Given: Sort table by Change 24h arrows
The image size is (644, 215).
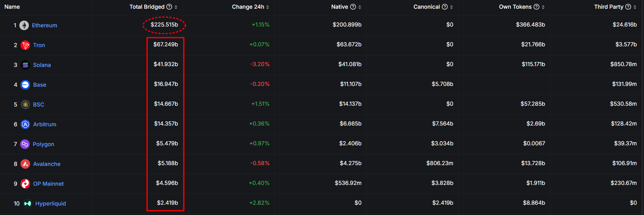Looking at the screenshot, I should coord(268,7).
